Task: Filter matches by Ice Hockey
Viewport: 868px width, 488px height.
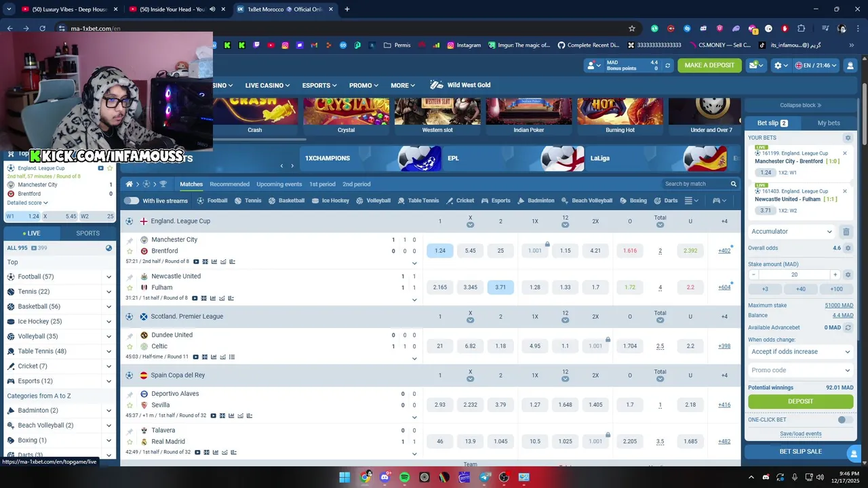Action: tap(331, 201)
